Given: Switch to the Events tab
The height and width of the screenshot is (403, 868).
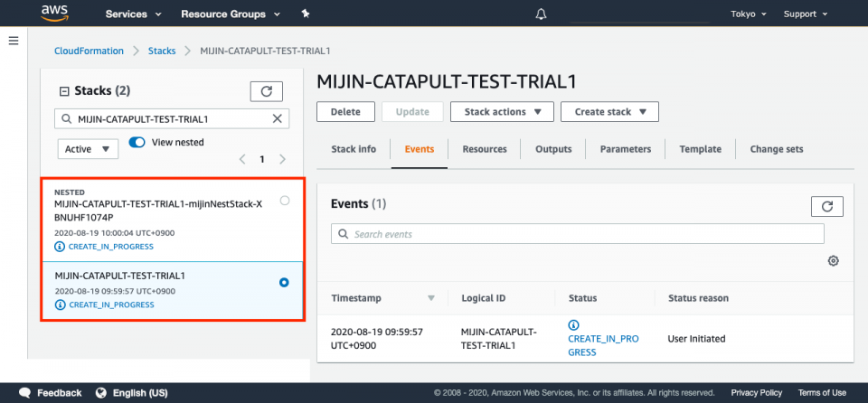Looking at the screenshot, I should point(419,149).
